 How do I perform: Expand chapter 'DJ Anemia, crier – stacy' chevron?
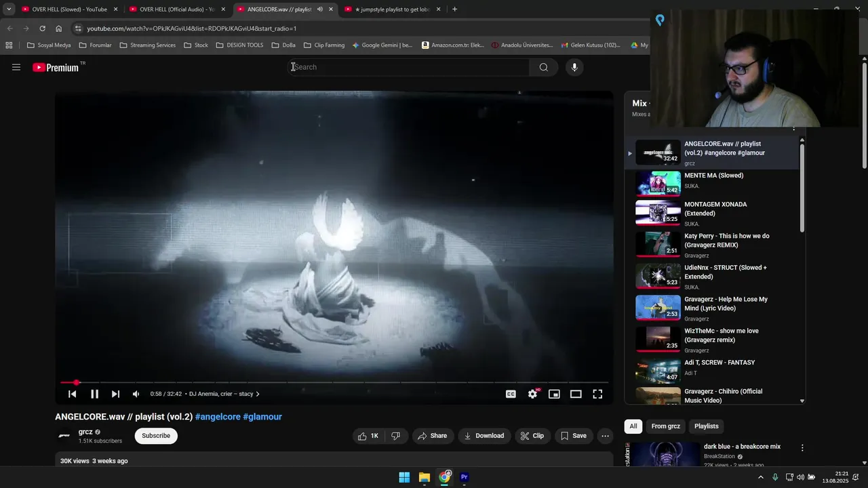click(x=258, y=394)
